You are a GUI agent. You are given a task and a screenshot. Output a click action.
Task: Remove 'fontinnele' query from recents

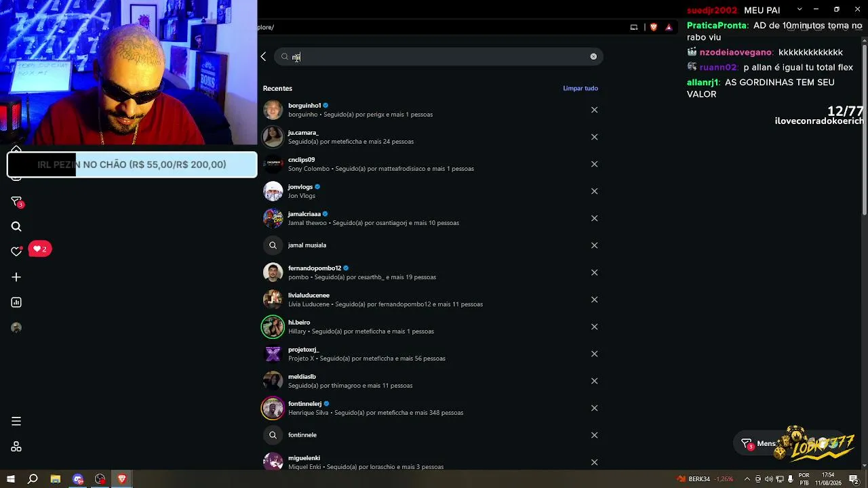click(x=594, y=435)
